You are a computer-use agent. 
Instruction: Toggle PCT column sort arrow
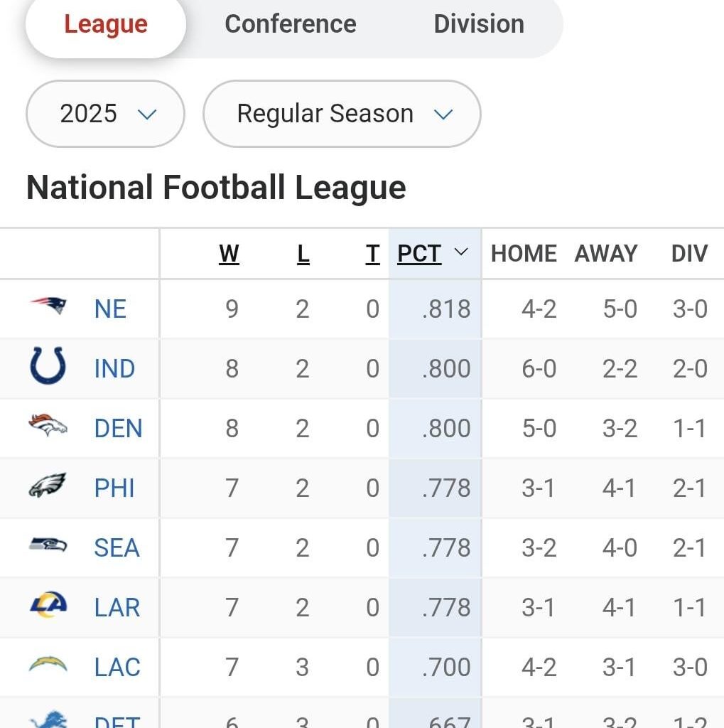click(461, 252)
